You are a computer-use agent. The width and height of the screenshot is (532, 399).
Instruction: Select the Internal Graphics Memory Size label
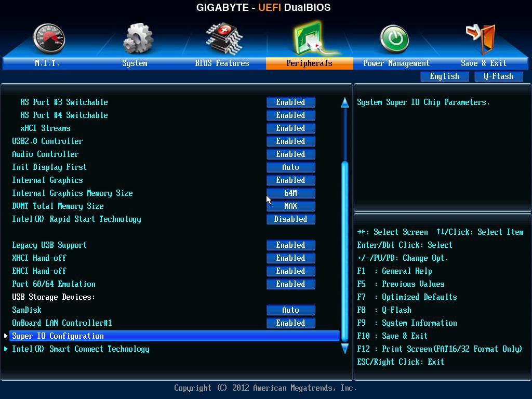[72, 193]
